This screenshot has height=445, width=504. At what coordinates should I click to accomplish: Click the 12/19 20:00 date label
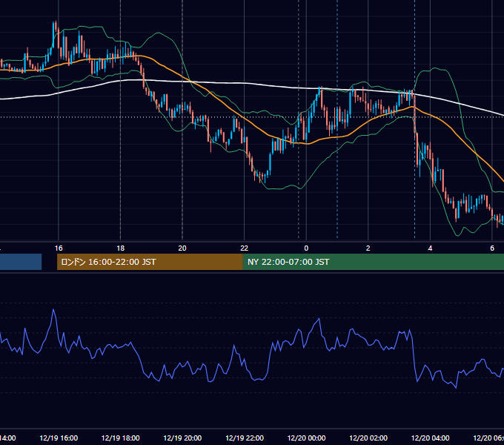pyautogui.click(x=182, y=438)
